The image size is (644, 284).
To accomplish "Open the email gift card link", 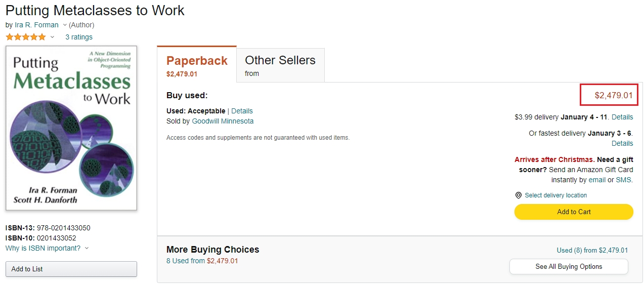I will [597, 180].
